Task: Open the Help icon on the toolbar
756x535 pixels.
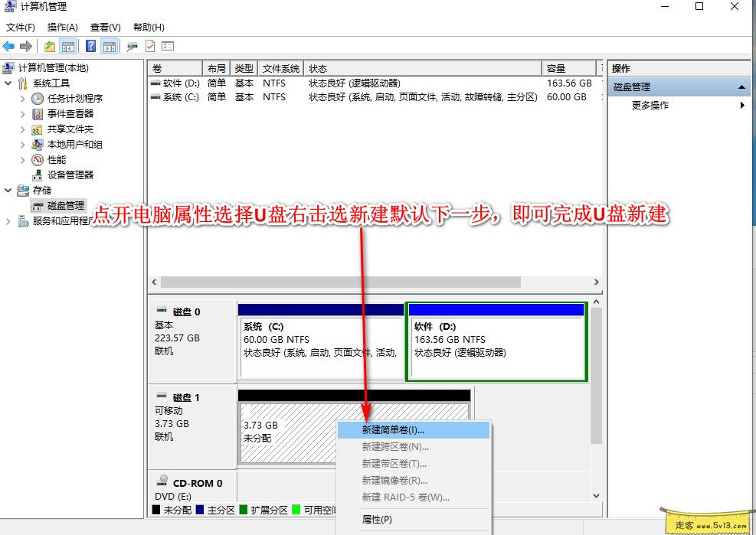Action: pos(90,45)
